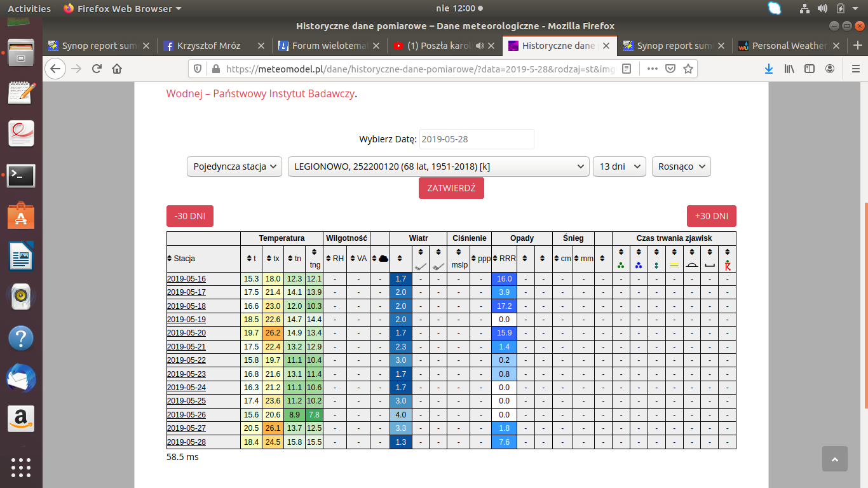Open Thunderbird mail from the dock

pos(20,379)
